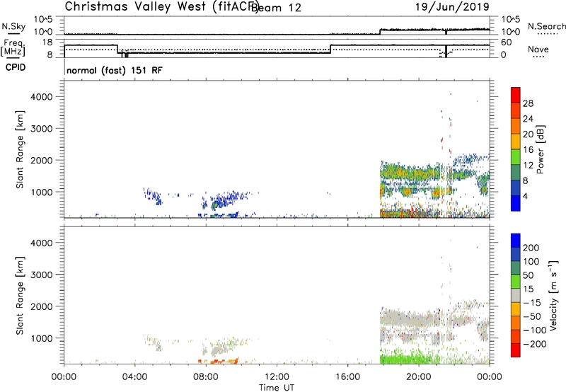566x392 pixels.
Task: Click the "4" power colorbar label
Action: click(x=526, y=196)
